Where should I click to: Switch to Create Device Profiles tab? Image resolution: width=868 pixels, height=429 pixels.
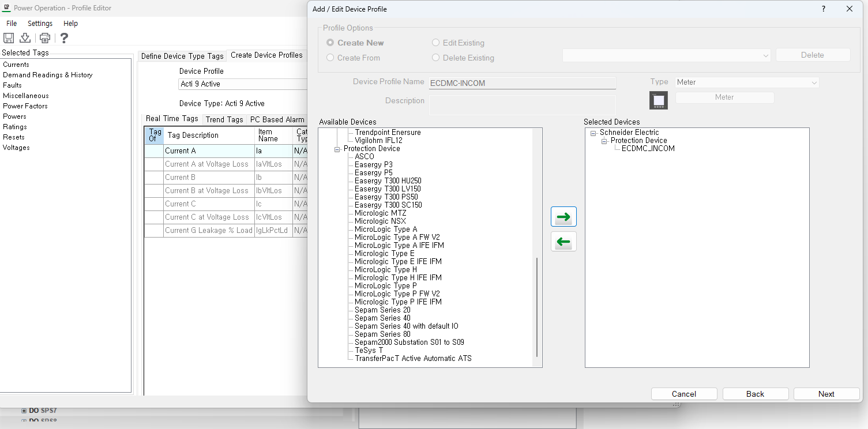(266, 55)
